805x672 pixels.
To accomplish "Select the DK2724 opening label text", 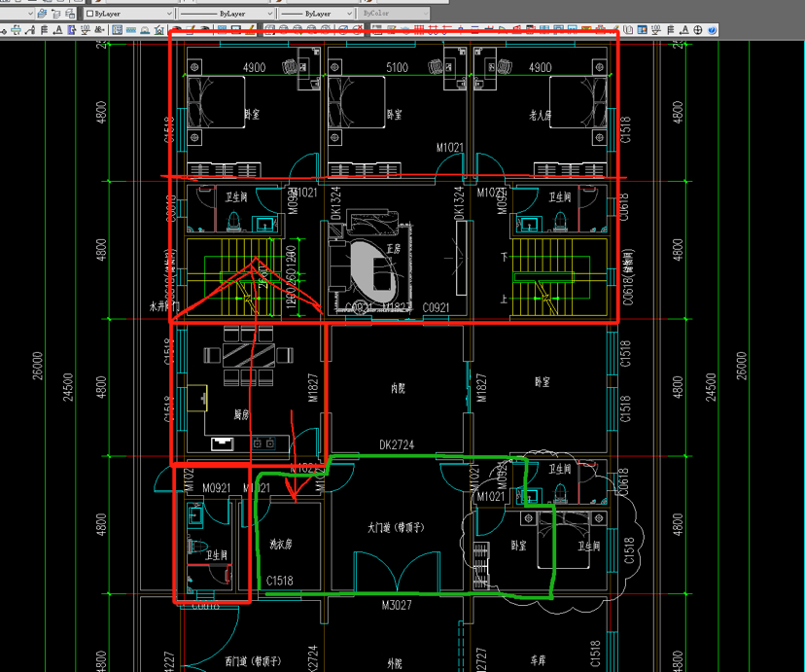I will [x=397, y=444].
